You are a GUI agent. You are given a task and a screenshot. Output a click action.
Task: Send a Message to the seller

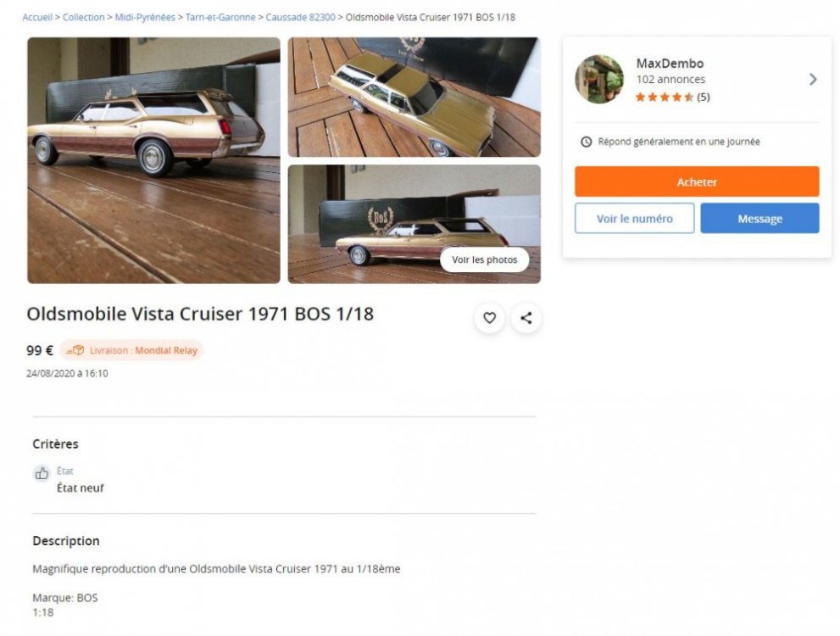click(759, 218)
